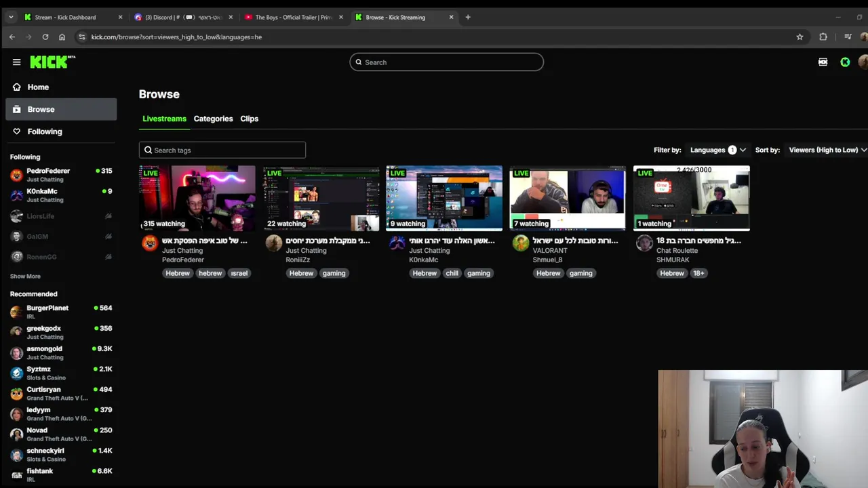
Task: Open Chat Roulette thumbnail with 1 watching
Action: tap(691, 198)
